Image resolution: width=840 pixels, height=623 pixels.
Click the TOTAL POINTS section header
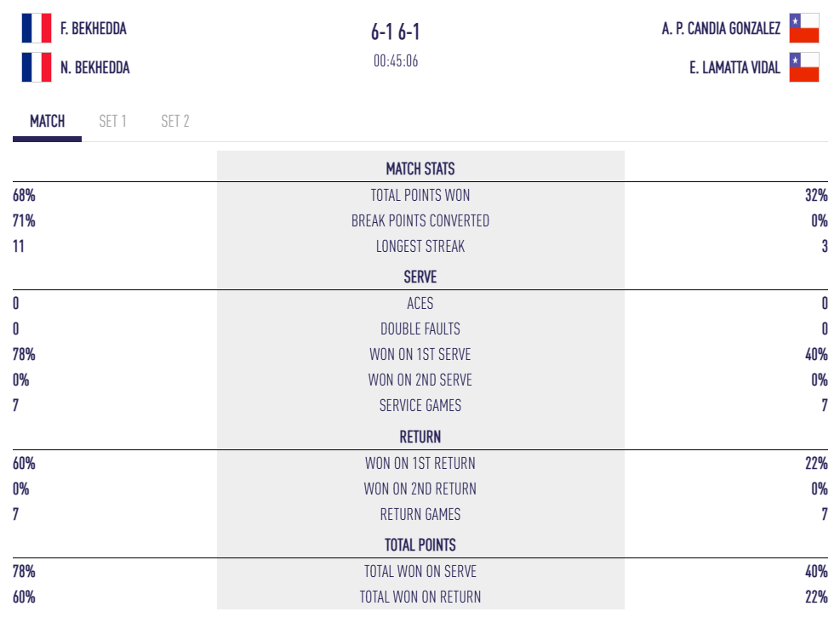click(x=420, y=545)
